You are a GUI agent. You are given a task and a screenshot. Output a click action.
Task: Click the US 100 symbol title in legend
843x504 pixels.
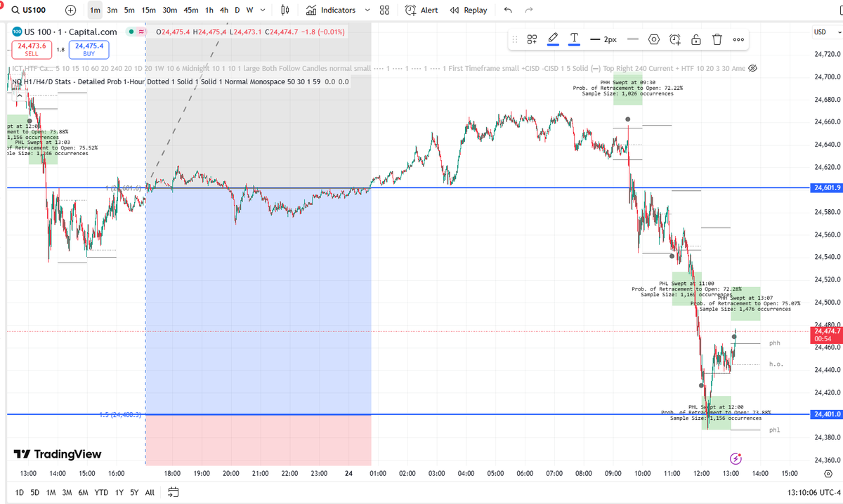[70, 32]
